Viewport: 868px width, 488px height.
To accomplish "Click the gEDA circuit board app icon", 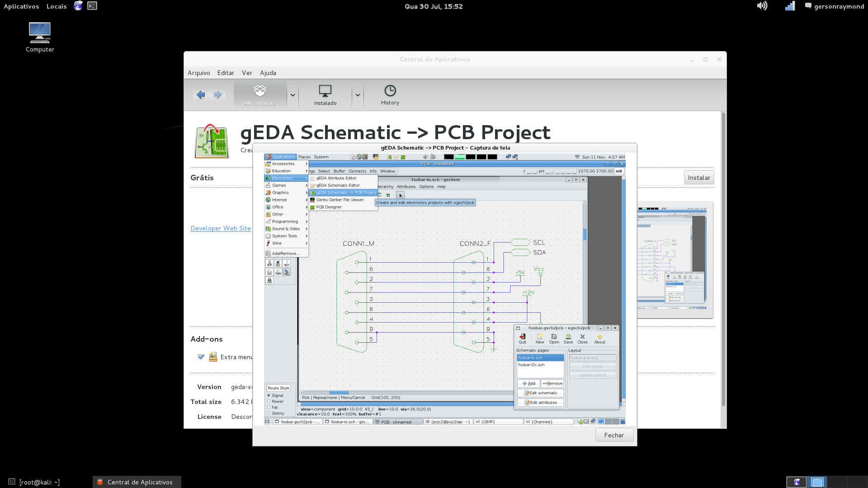I will pos(212,141).
